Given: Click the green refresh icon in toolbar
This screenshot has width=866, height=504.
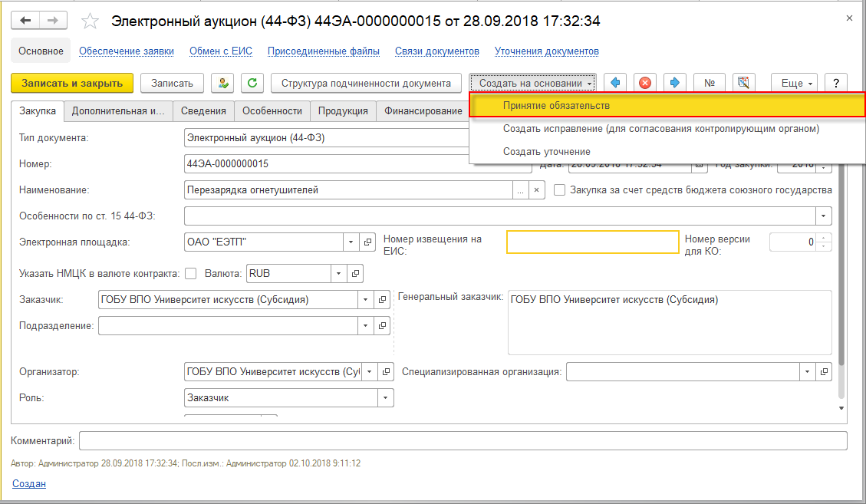Looking at the screenshot, I should [x=252, y=83].
